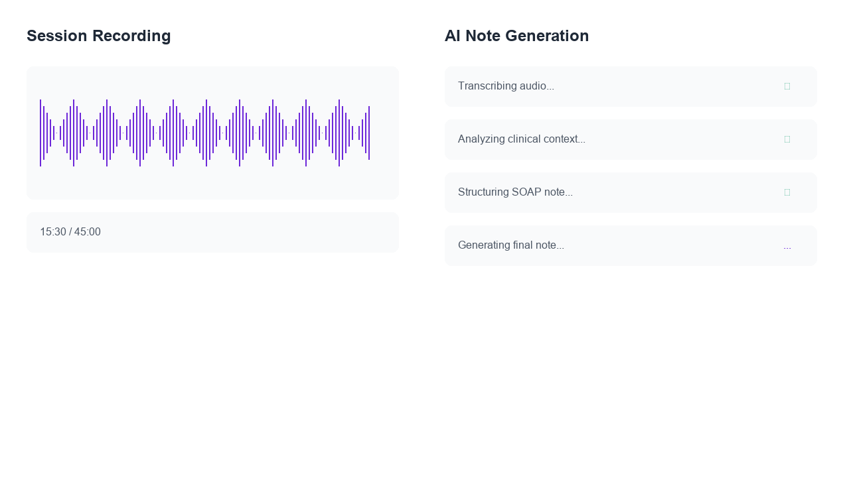The height and width of the screenshot is (504, 843).
Task: Select the "Generating final note..." step label
Action: 511,245
